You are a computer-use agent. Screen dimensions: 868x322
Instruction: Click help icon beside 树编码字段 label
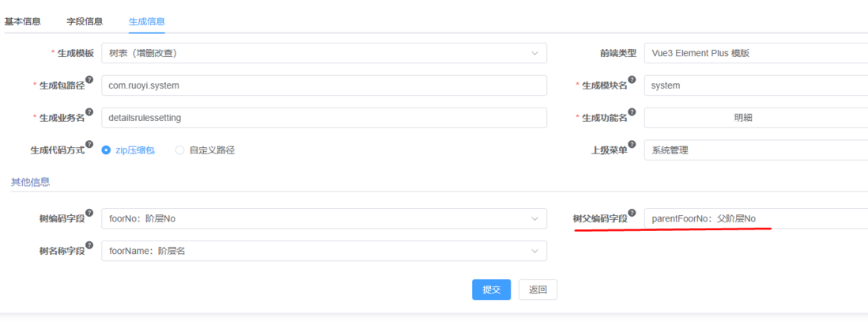click(x=89, y=214)
